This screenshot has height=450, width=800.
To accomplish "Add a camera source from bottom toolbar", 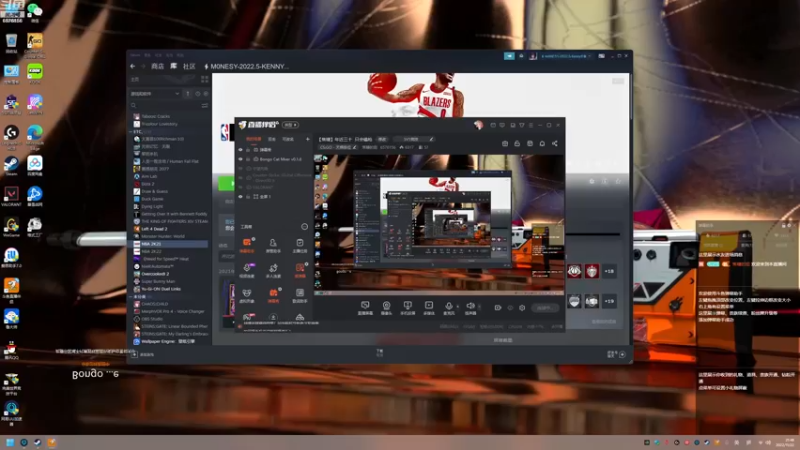I will (x=386, y=308).
